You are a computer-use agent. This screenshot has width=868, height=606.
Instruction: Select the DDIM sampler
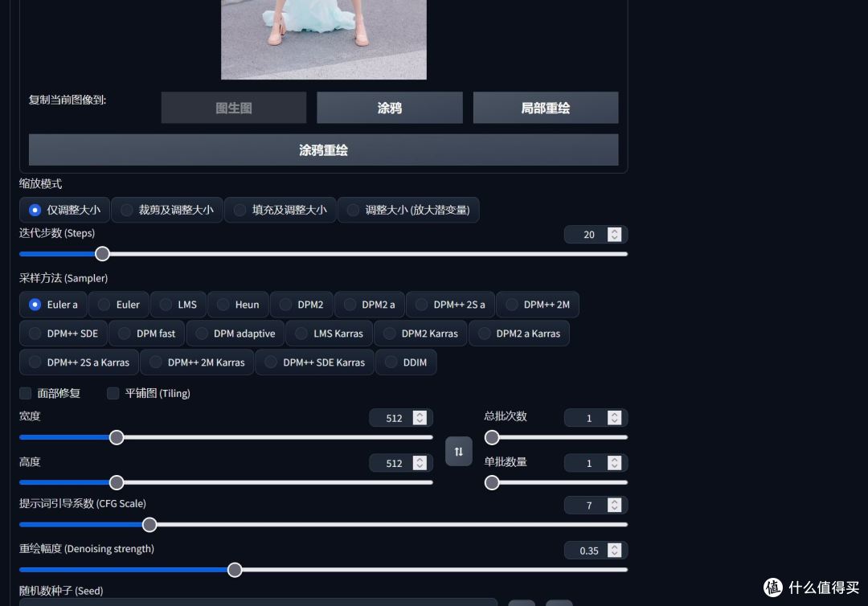coord(407,362)
